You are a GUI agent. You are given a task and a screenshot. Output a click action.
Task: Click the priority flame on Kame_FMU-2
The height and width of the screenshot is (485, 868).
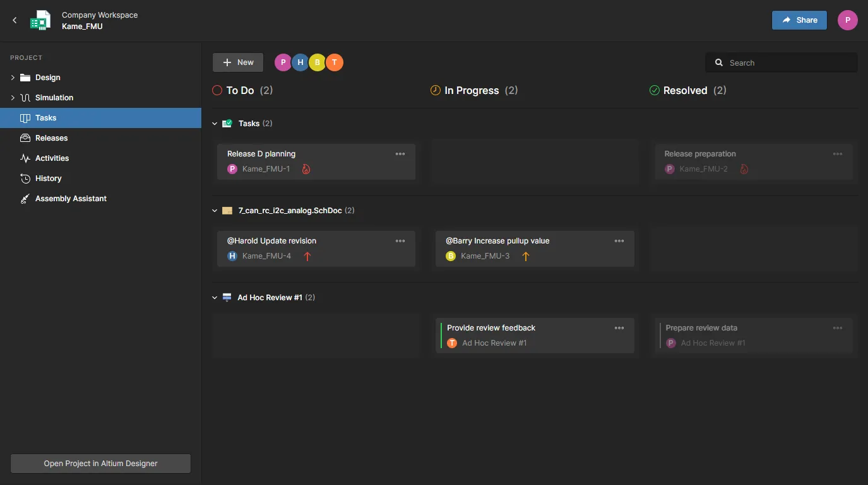pos(744,169)
